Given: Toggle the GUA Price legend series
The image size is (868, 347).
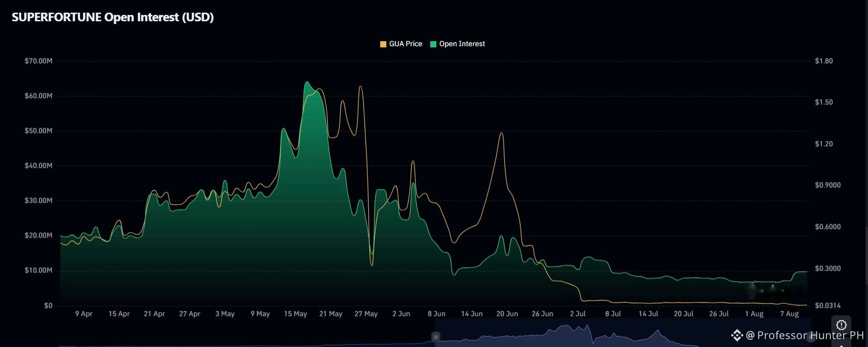Looking at the screenshot, I should (x=401, y=44).
